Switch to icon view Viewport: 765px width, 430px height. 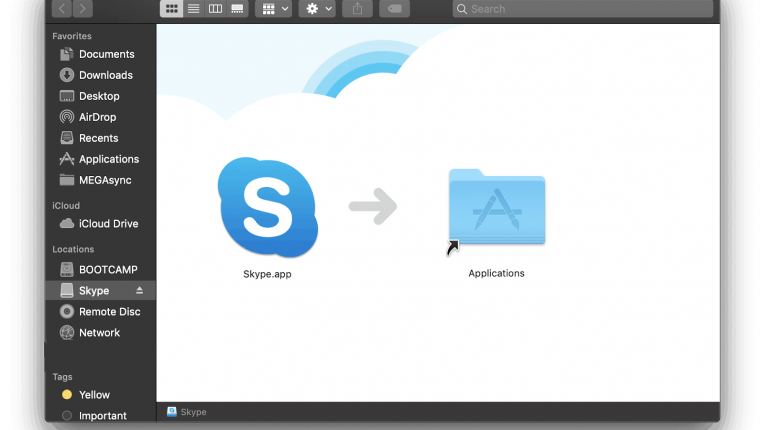pos(171,9)
